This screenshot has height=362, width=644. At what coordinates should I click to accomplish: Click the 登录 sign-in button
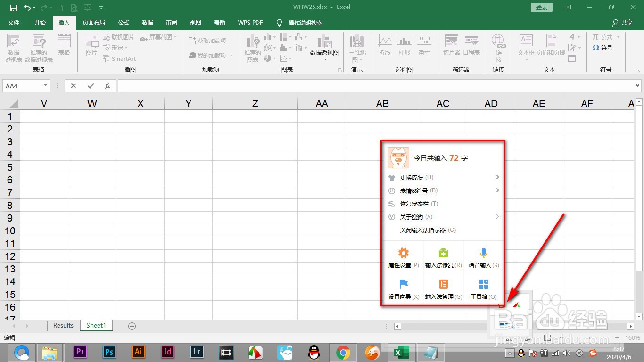[x=541, y=7]
